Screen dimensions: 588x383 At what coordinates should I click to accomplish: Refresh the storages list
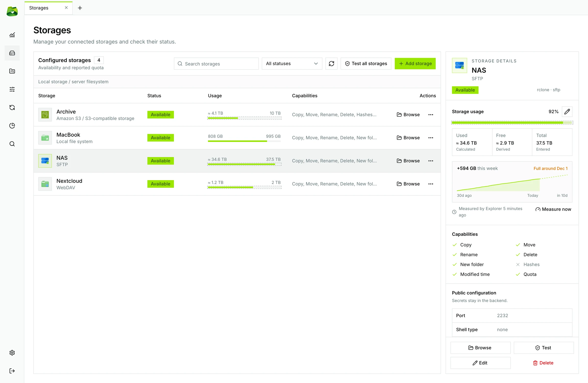(331, 64)
